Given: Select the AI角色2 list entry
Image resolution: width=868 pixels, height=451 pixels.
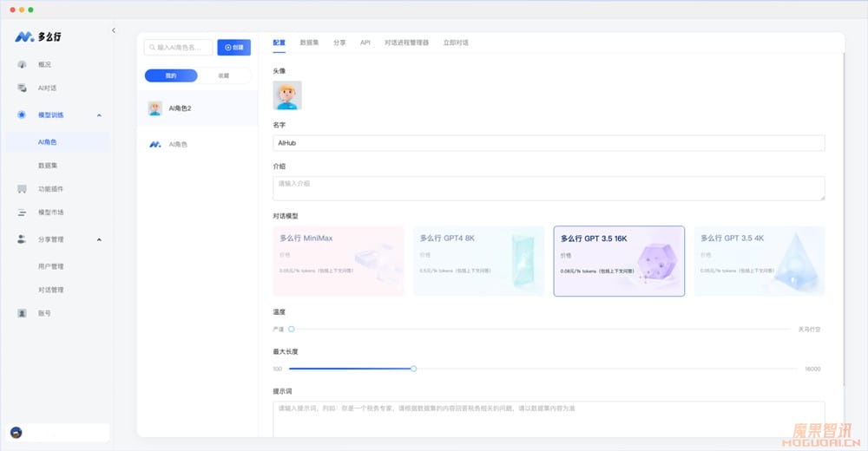Looking at the screenshot, I should click(x=197, y=108).
